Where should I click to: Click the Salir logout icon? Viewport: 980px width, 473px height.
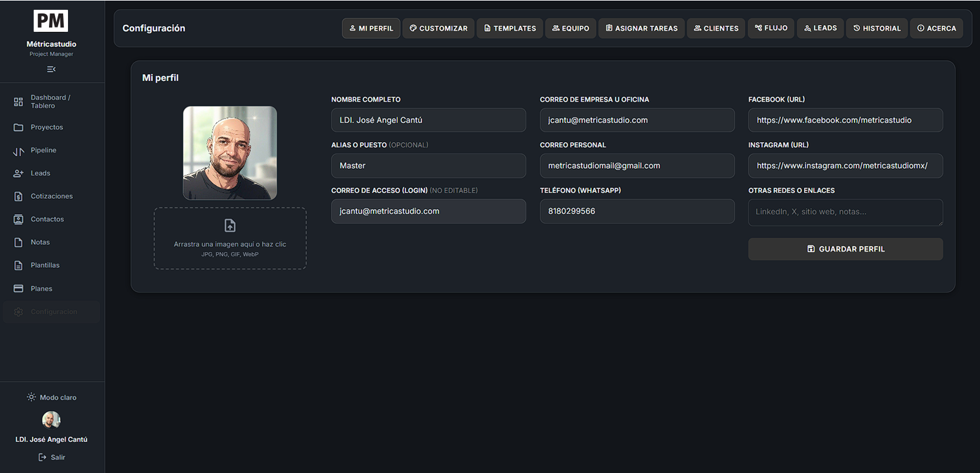(42, 457)
